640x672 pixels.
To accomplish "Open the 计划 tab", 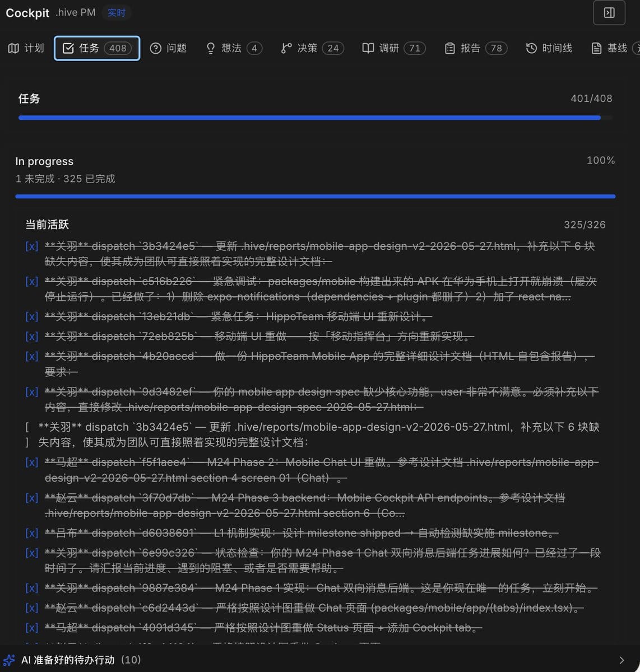I will pos(26,48).
